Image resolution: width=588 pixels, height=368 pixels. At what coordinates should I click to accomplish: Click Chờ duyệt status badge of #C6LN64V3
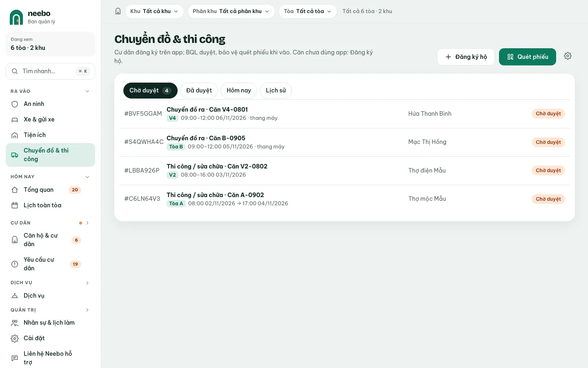[548, 199]
